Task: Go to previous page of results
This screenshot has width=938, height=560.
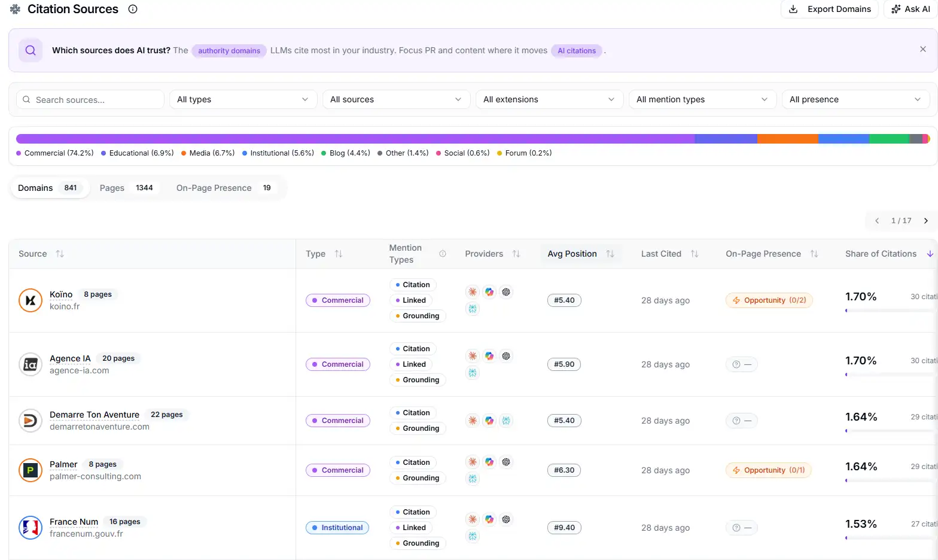Action: point(877,221)
